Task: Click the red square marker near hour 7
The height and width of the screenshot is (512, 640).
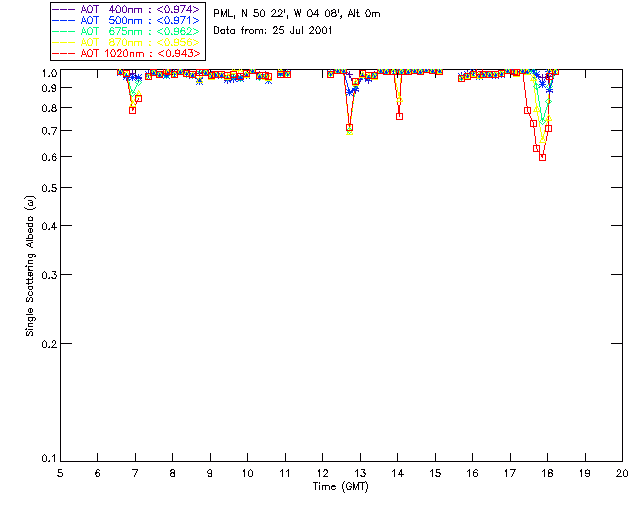Action: [132, 110]
